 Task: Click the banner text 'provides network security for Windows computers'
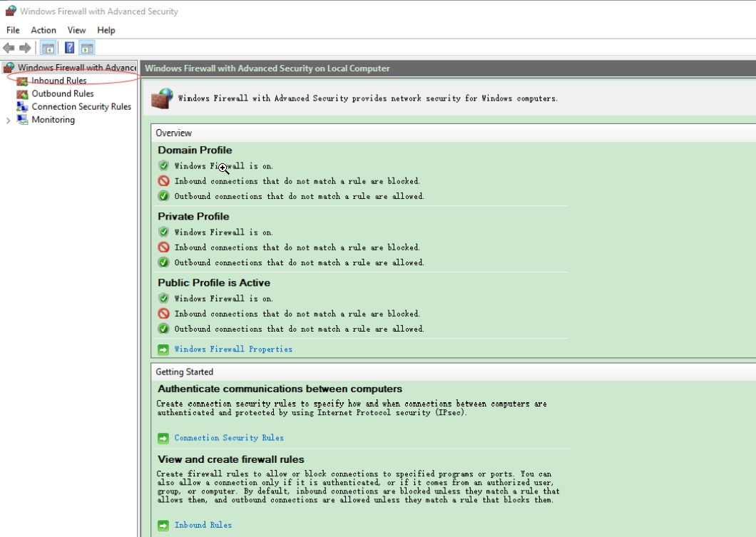click(x=454, y=98)
